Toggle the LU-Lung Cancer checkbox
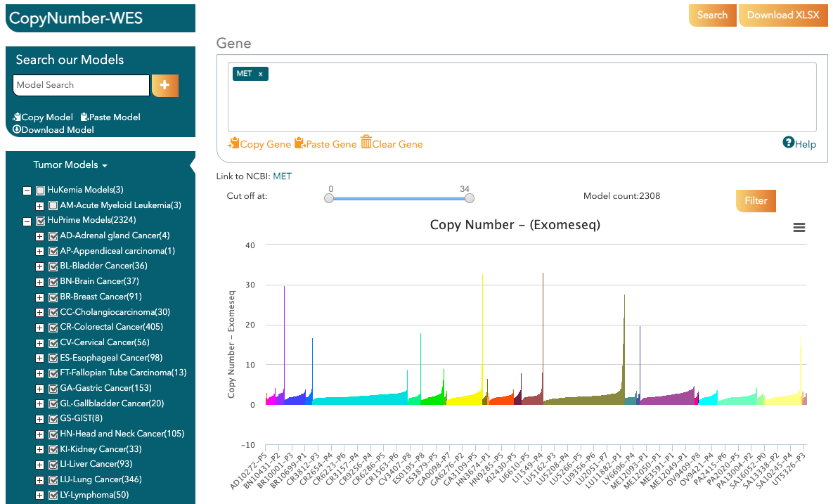The width and height of the screenshot is (833, 504). point(53,479)
